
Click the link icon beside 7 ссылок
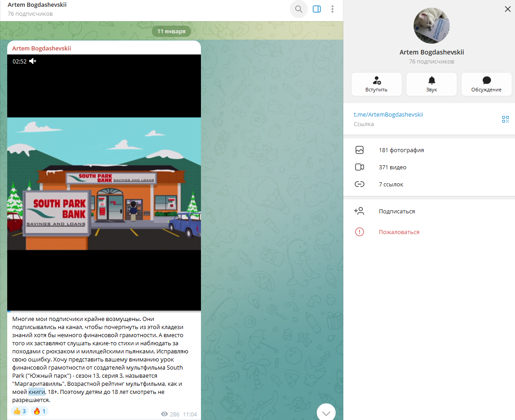(359, 184)
